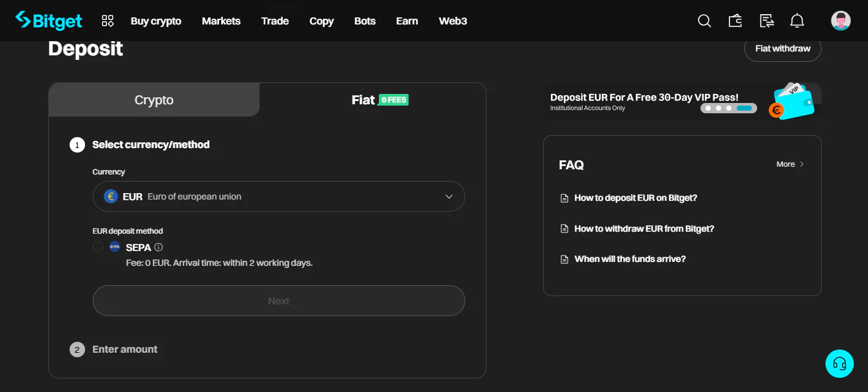Click the SEPA logo icon
The width and height of the screenshot is (868, 392).
(x=115, y=247)
